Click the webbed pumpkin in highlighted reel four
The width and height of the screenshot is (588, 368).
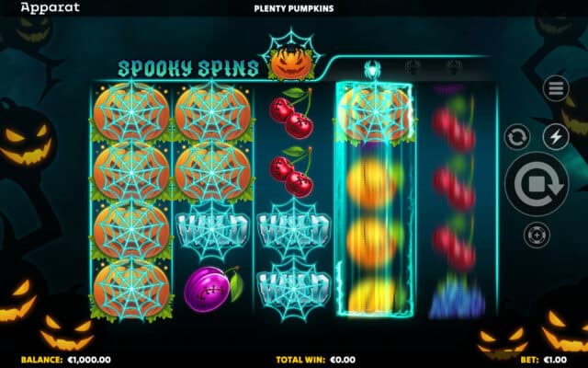(375, 112)
